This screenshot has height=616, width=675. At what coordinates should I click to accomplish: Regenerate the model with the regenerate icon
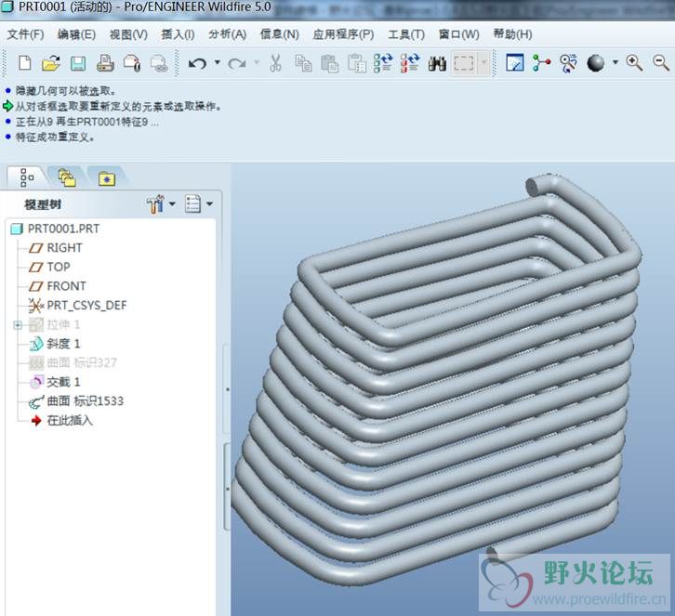[383, 63]
